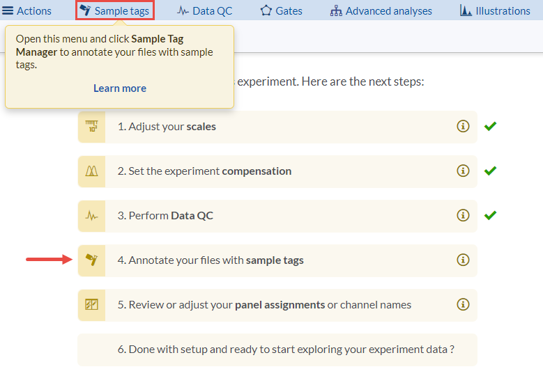Click the Data QC waveform icon

point(91,216)
